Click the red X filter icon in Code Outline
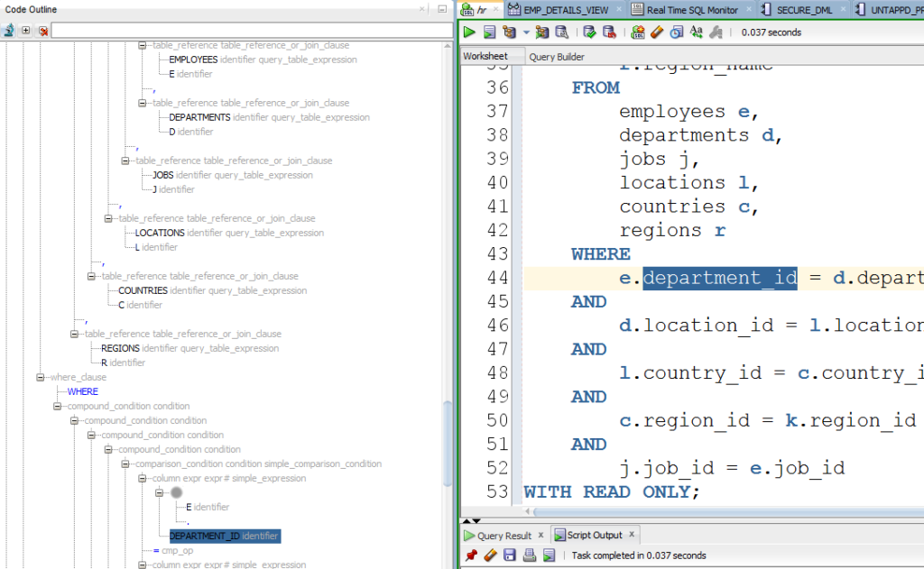Screen dimensions: 924x569 43,31
